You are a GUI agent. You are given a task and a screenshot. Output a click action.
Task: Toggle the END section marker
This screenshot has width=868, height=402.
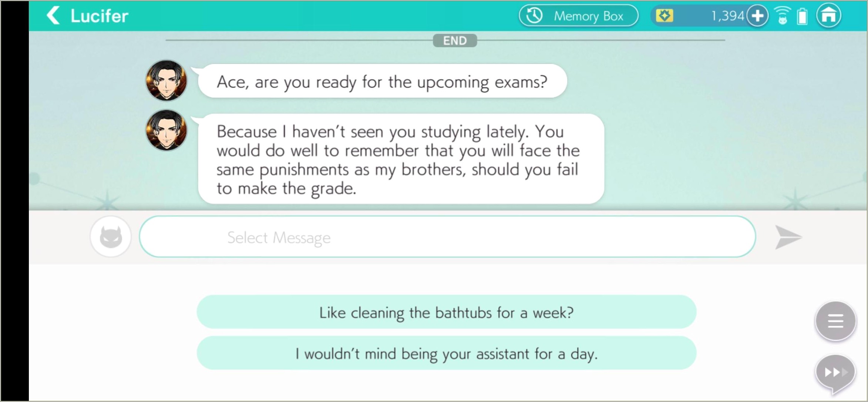454,40
